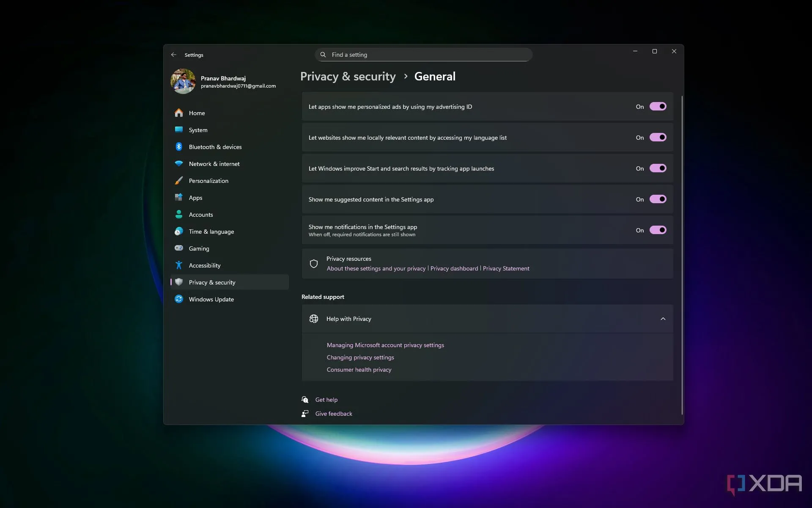Open System settings
Image resolution: width=812 pixels, height=508 pixels.
(x=230, y=130)
